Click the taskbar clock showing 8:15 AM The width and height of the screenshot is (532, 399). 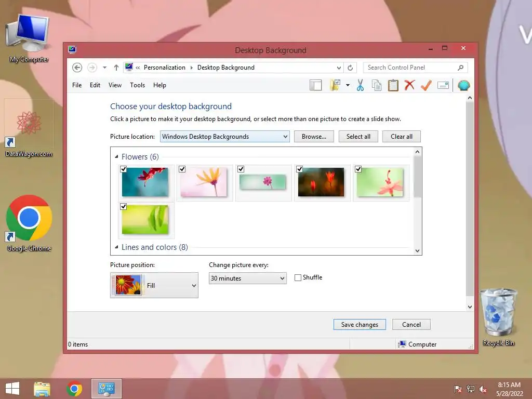click(x=509, y=389)
